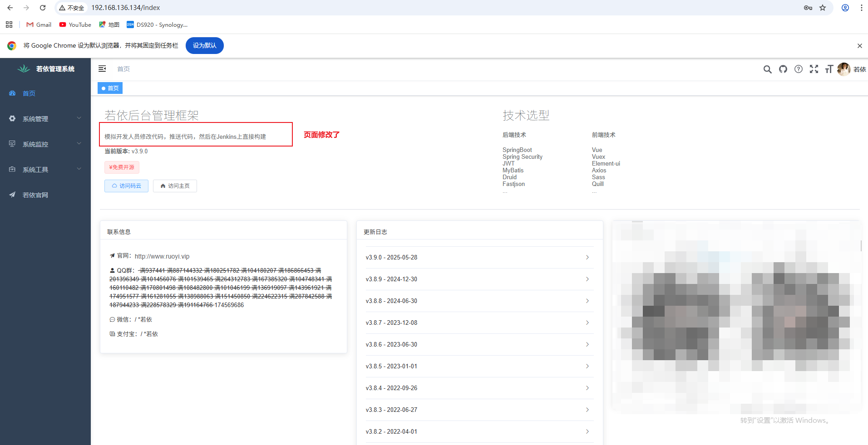Viewport: 868px width, 445px height.
Task: Expand the v3.8.3 - 2022-06-27 changelog
Action: coord(479,410)
